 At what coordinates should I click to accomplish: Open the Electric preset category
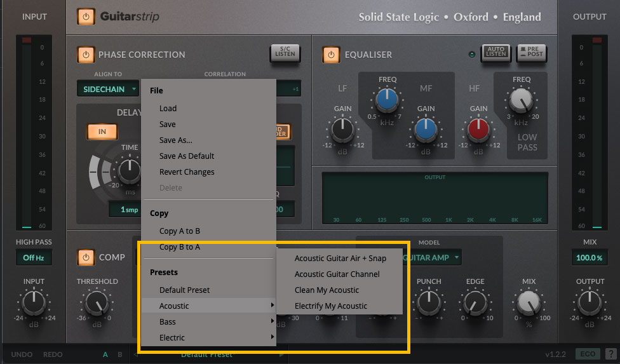click(208, 337)
